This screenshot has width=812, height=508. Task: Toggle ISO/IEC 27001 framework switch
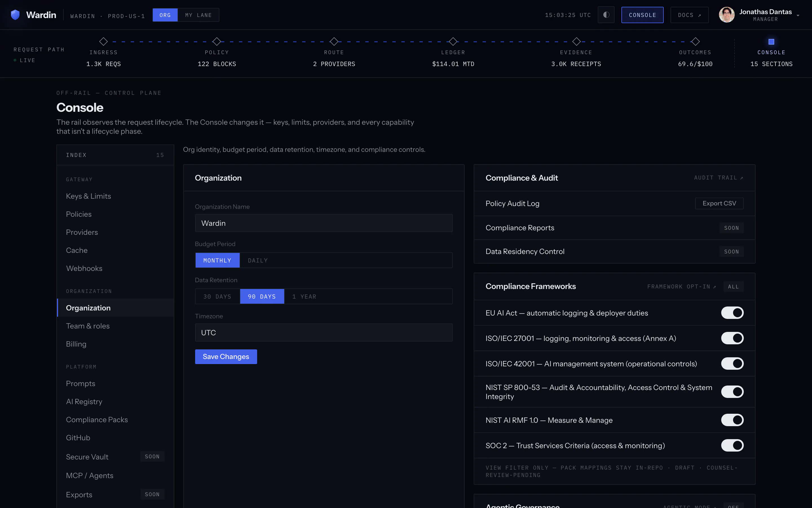point(732,338)
